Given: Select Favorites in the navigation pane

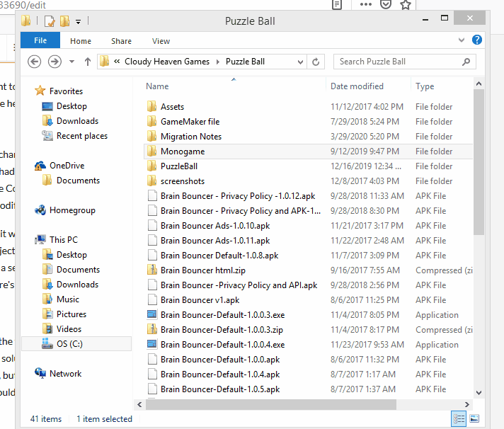Looking at the screenshot, I should tap(66, 91).
